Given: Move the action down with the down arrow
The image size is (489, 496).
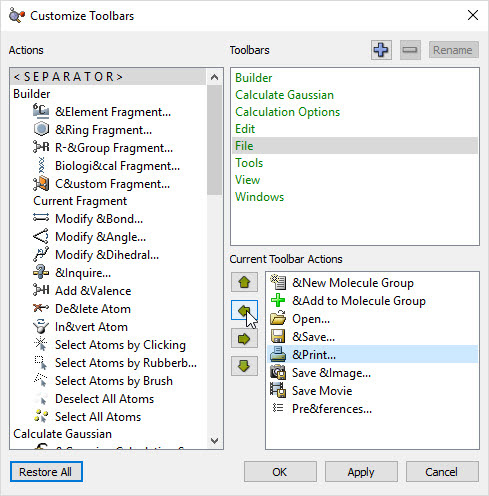Looking at the screenshot, I should coord(244,366).
